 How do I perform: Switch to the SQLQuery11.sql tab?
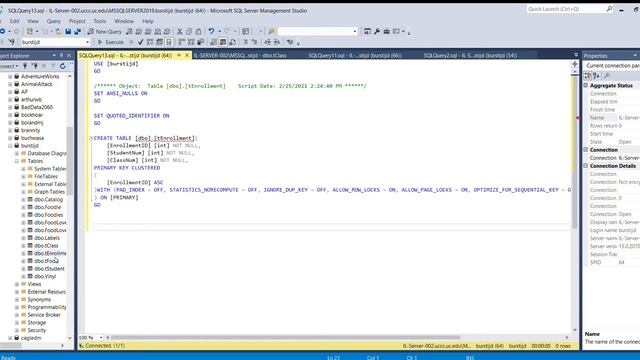[355, 55]
